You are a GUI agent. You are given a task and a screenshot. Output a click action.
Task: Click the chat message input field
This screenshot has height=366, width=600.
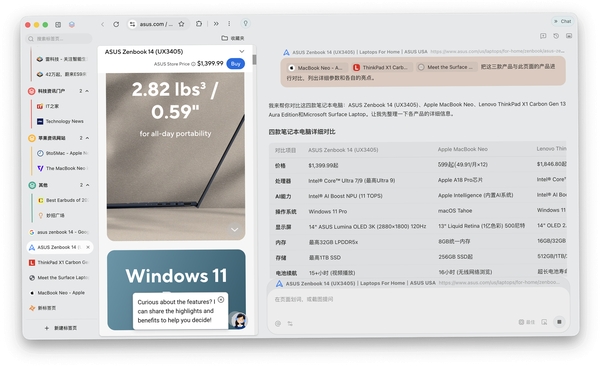click(x=418, y=299)
